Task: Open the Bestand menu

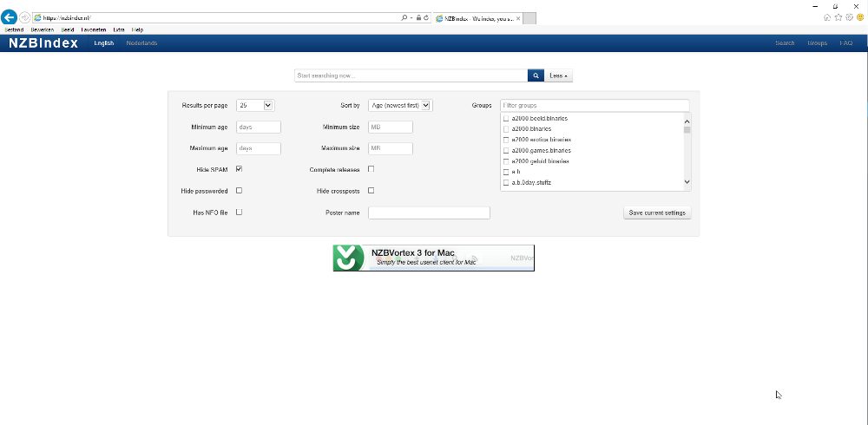Action: (x=14, y=29)
